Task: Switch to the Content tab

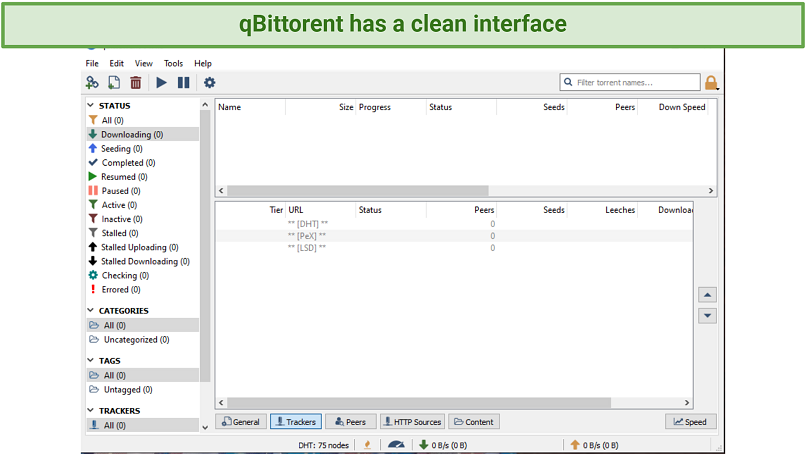Action: pyautogui.click(x=474, y=422)
